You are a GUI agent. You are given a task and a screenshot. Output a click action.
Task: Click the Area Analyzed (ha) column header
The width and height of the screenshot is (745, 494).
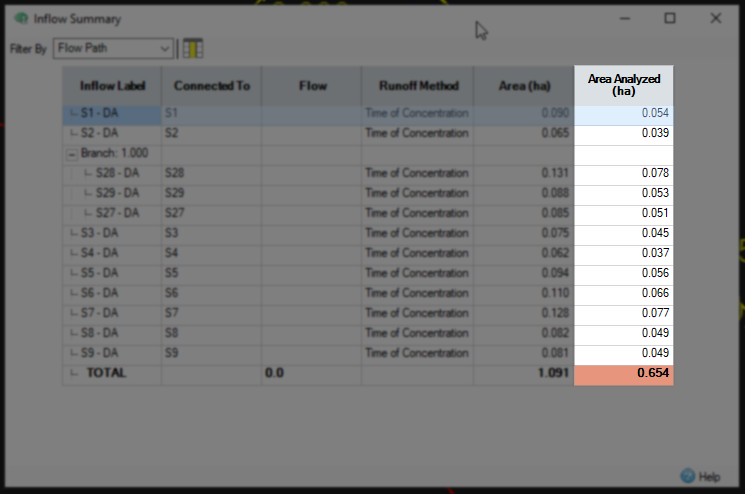[624, 85]
